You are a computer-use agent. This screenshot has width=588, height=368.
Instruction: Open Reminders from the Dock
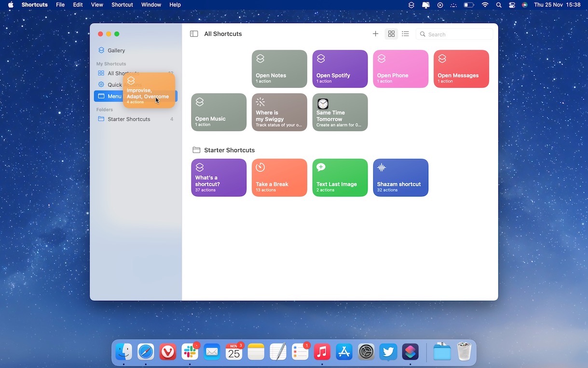(x=300, y=352)
